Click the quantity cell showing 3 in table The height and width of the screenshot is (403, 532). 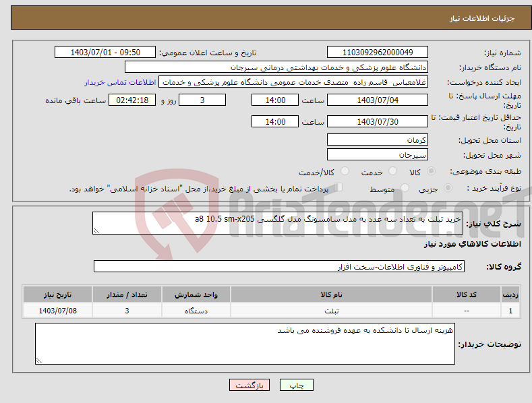tap(127, 311)
